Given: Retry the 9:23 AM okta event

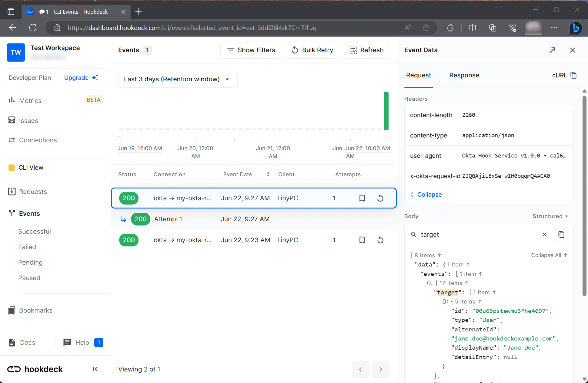Looking at the screenshot, I should [x=380, y=240].
